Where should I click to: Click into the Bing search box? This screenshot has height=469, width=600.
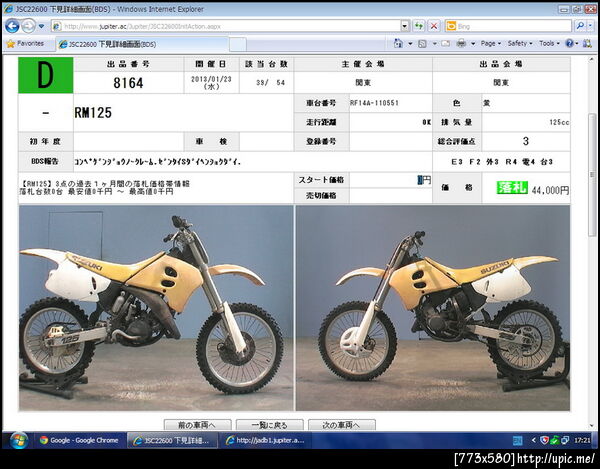[514, 26]
